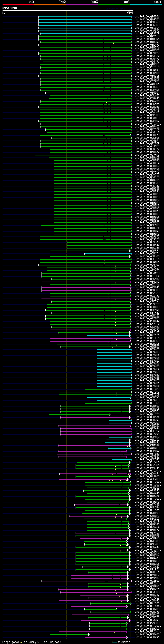Image resolution: width=164 pixels, height=644 pixels.
Task: Select the UniRef100_A8R0T4 label
Action: click(x=147, y=254)
